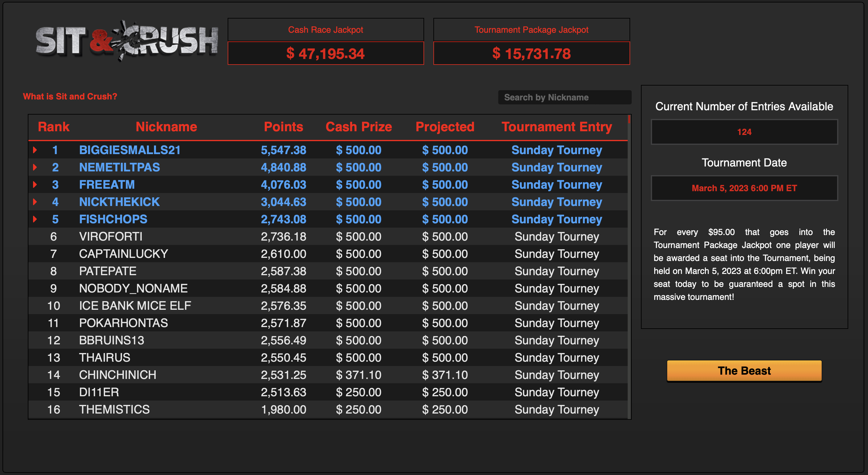Click the Search by Nickname field

[565, 97]
